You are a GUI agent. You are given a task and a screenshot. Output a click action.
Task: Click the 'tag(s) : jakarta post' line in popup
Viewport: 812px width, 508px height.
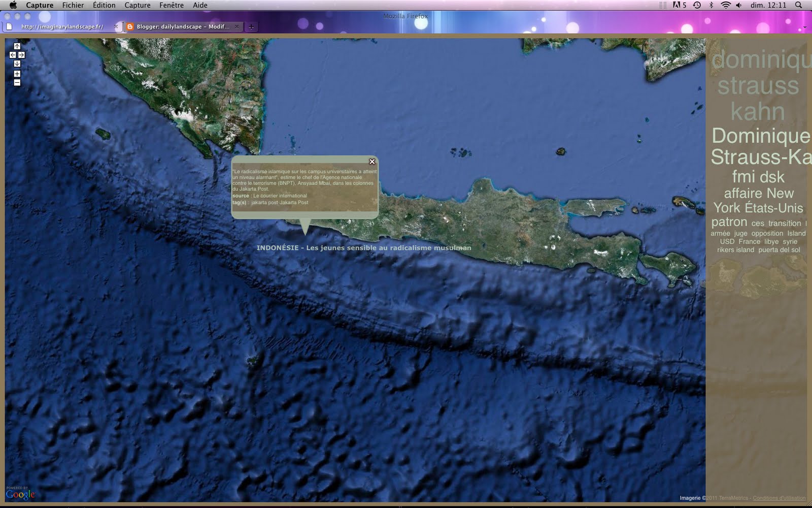click(x=270, y=203)
